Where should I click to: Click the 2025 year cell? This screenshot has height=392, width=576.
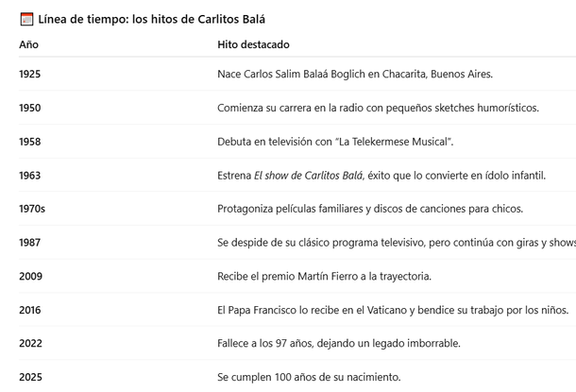[30, 378]
